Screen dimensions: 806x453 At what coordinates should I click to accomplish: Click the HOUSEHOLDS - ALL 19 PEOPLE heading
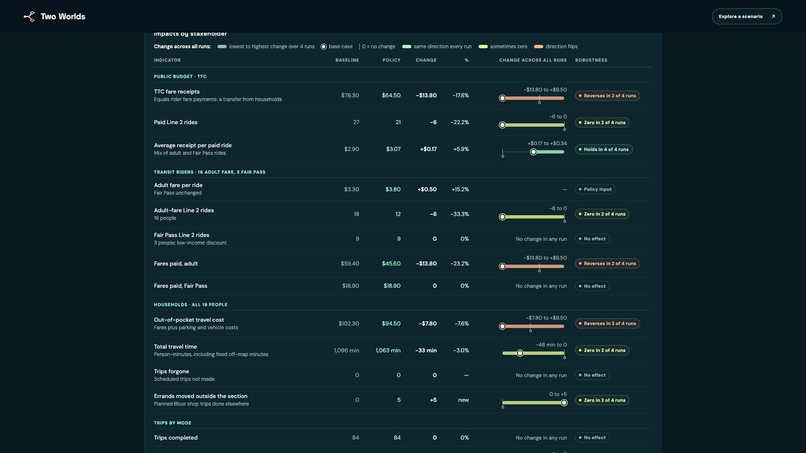190,304
